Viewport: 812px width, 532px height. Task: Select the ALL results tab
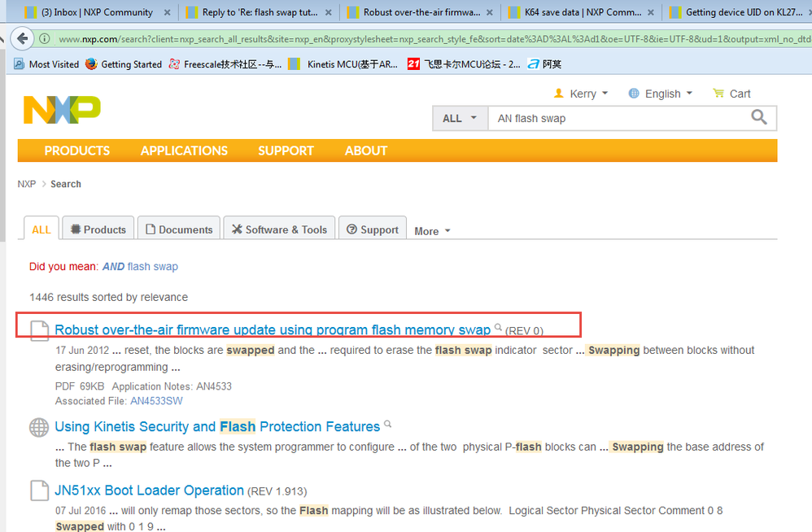point(41,229)
